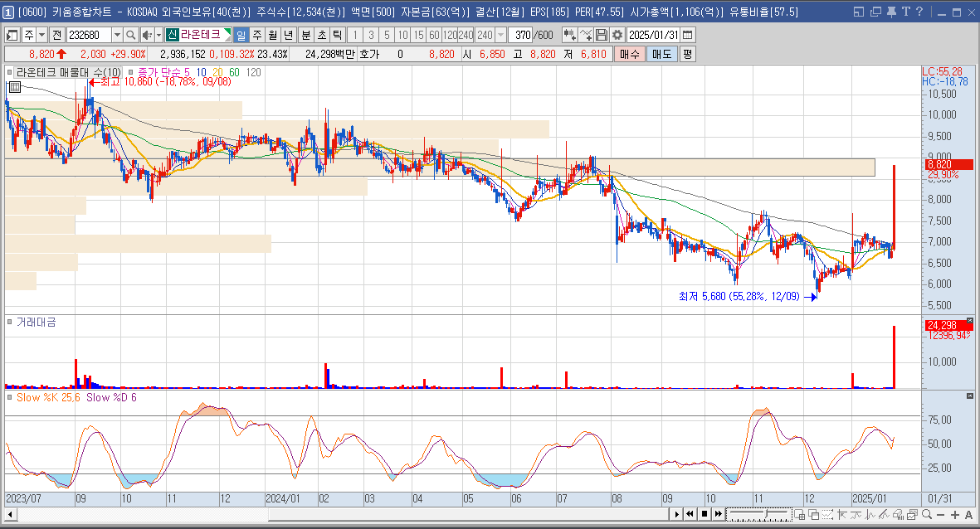Select the 3 interval button
Screen dimensions: 980x529
tap(371, 35)
